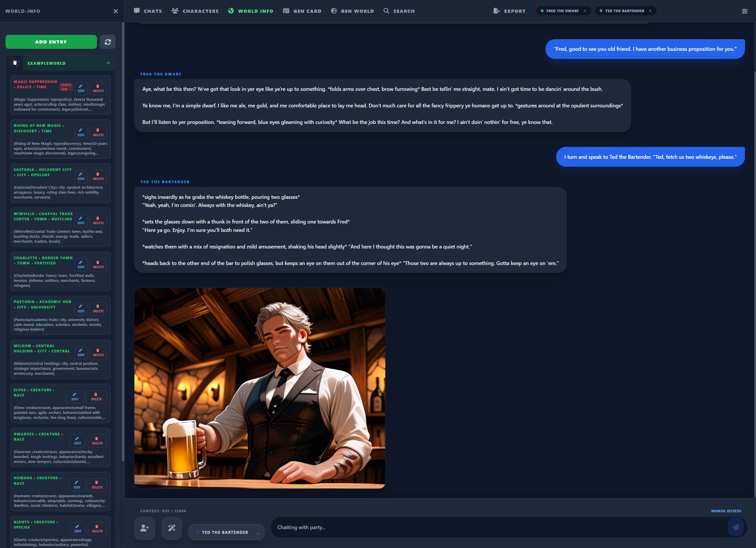Open the Characters tab
756x548 pixels.
(195, 11)
